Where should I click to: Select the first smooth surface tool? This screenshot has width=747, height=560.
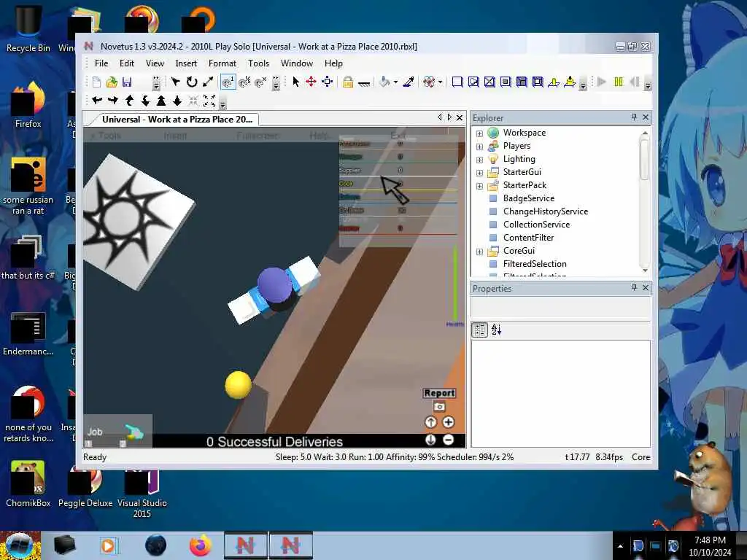click(x=457, y=82)
